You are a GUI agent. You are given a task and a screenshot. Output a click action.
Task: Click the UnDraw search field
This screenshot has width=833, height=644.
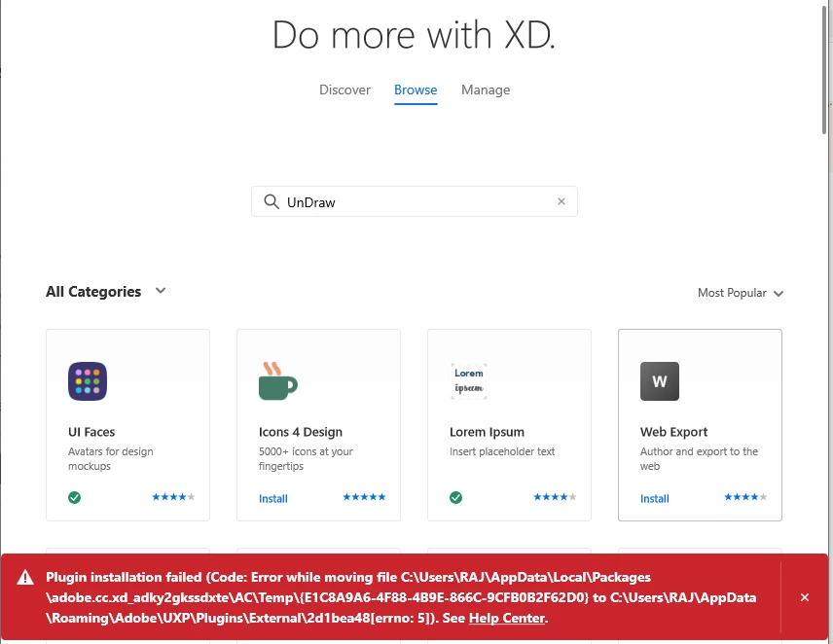[x=415, y=201]
